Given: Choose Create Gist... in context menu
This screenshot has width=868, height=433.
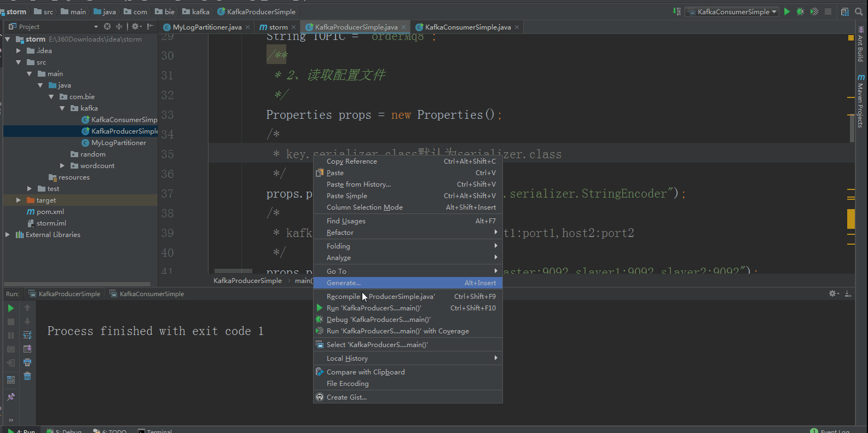Looking at the screenshot, I should [x=408, y=397].
